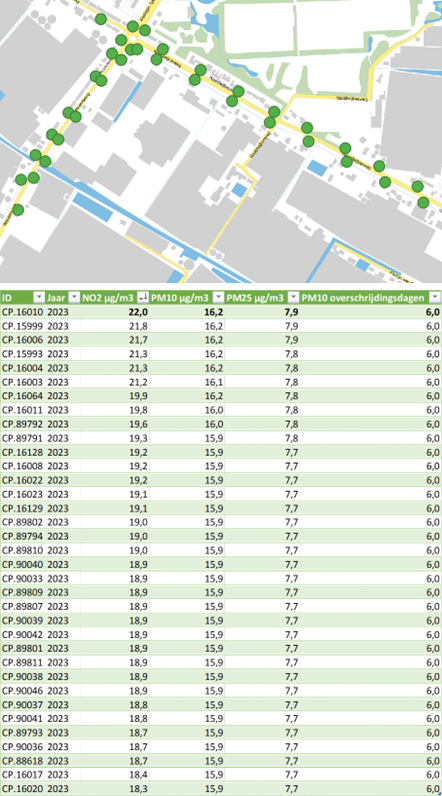The image size is (442, 796).
Task: Open the Jaar column filter dropdown
Action: pyautogui.click(x=74, y=297)
